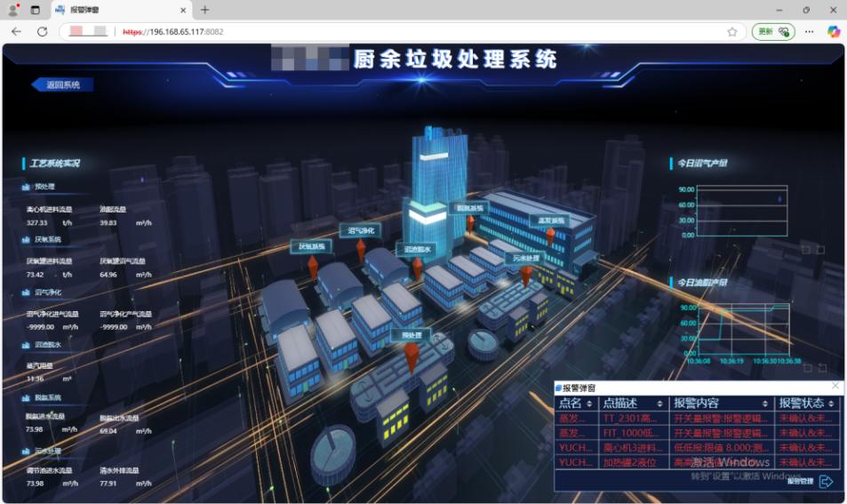
Task: Select the 脱氨系统 marker label
Action: pyautogui.click(x=470, y=208)
